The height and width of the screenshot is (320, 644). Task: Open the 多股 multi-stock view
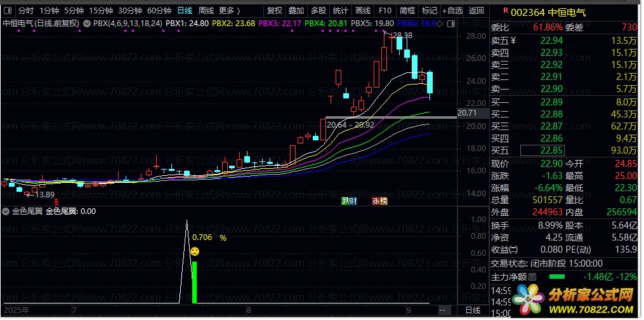(x=319, y=10)
